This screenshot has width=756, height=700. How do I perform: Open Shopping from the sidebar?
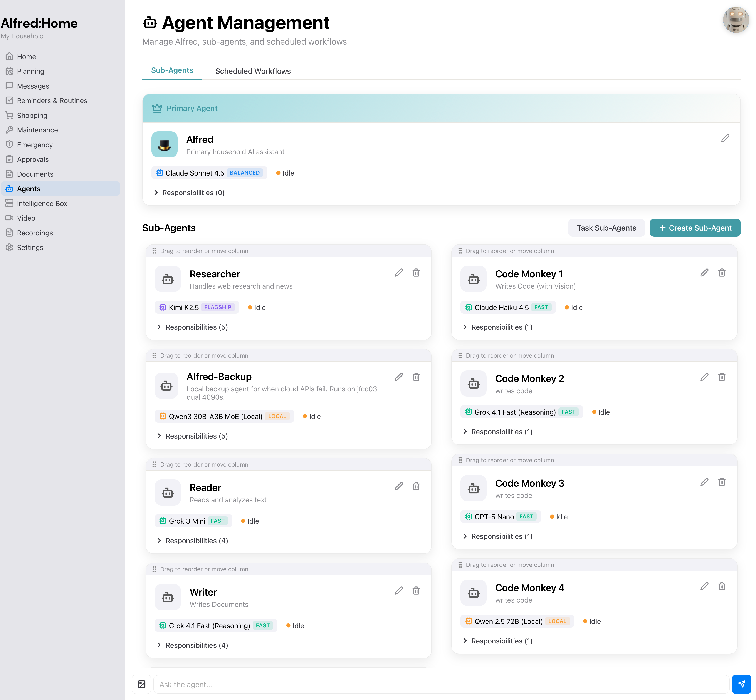click(32, 116)
